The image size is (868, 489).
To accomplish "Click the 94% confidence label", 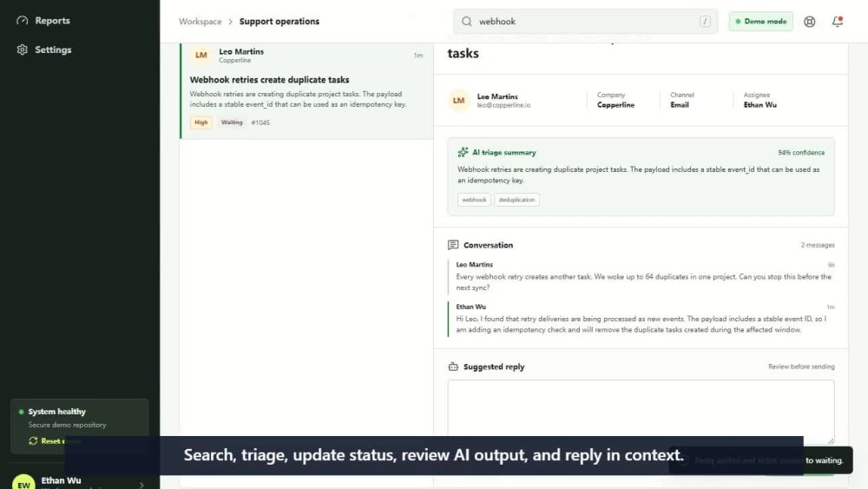I will tap(801, 153).
